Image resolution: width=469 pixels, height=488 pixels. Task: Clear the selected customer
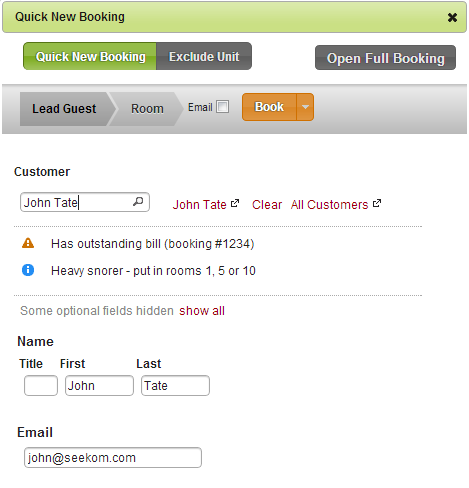[x=267, y=204]
